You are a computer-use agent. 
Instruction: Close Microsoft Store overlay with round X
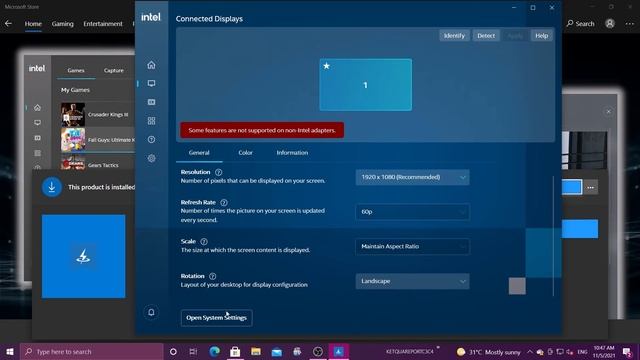(x=608, y=111)
